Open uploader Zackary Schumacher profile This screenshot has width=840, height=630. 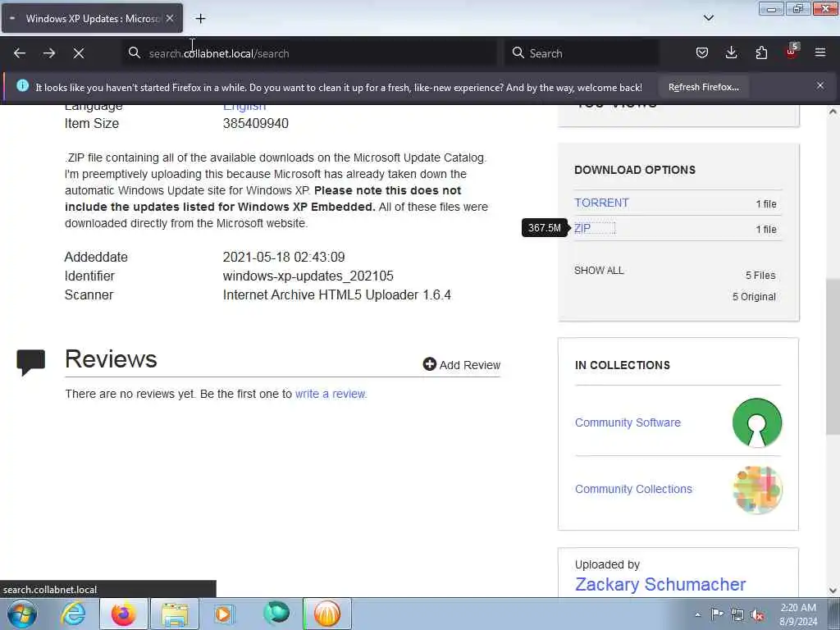[660, 584]
